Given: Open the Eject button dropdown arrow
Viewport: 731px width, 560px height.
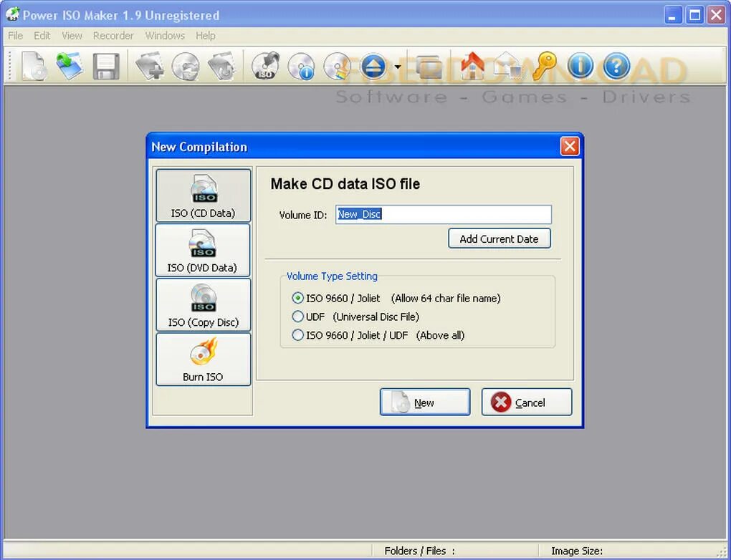Looking at the screenshot, I should click(398, 67).
